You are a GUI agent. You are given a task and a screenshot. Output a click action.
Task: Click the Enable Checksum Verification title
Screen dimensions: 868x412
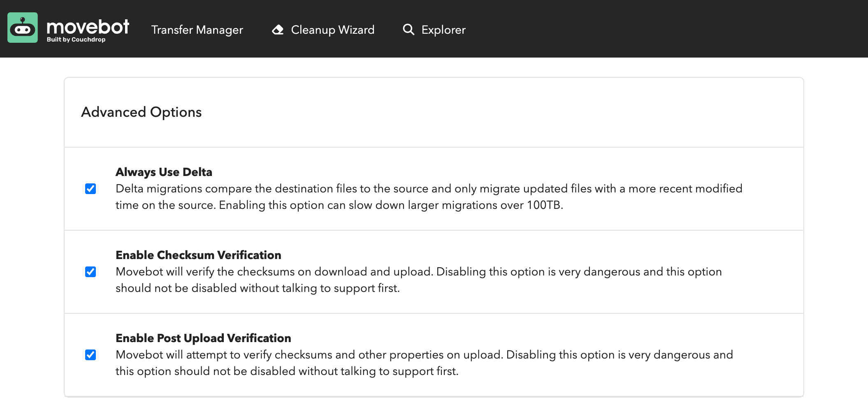tap(198, 255)
